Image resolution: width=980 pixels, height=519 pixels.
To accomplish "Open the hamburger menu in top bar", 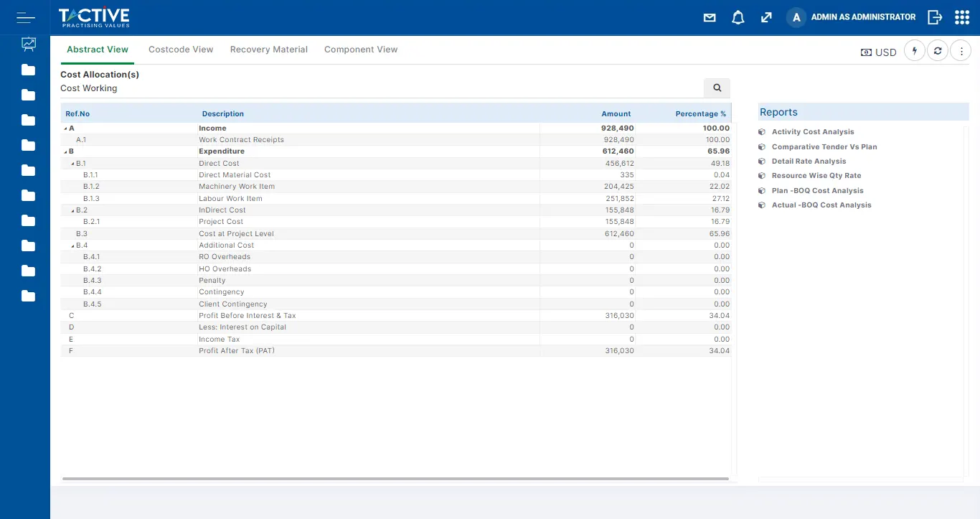I will coord(26,17).
